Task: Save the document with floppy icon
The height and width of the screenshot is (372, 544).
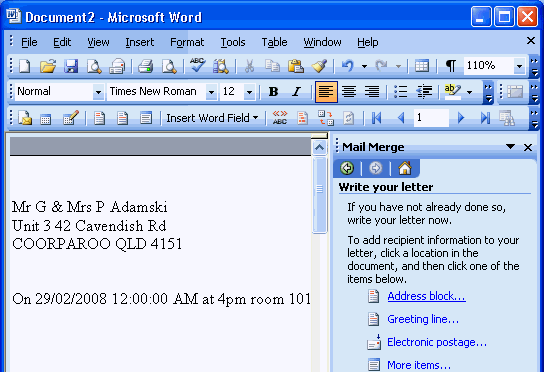Action: 71,66
